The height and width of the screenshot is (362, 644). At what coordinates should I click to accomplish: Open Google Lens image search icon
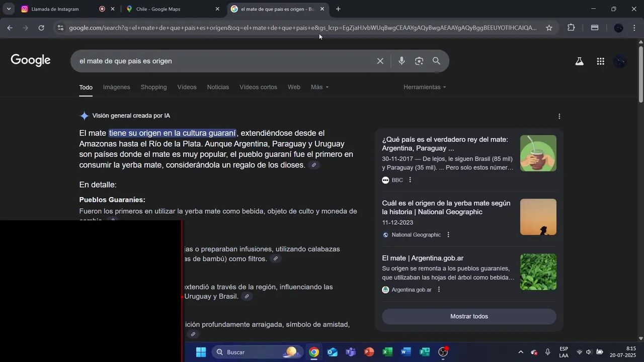419,61
